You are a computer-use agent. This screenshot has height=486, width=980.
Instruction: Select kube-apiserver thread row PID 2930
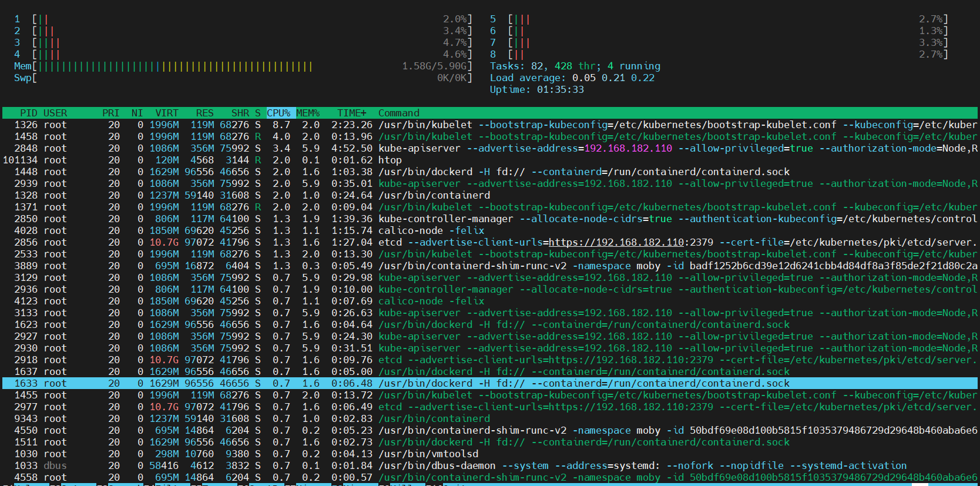(490, 348)
